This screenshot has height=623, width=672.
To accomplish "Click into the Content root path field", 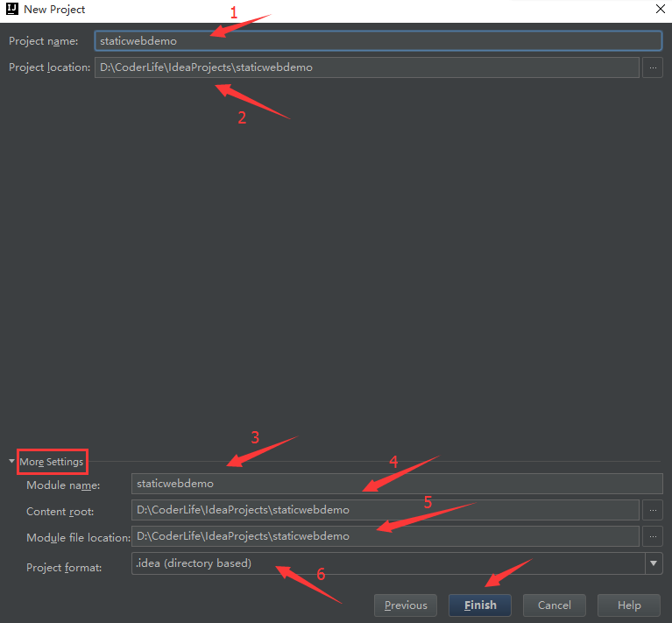I will click(386, 510).
